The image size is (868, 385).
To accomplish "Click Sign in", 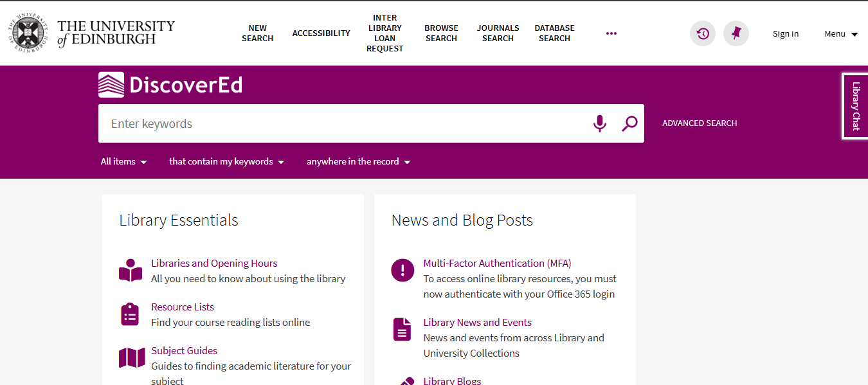I will click(x=786, y=34).
